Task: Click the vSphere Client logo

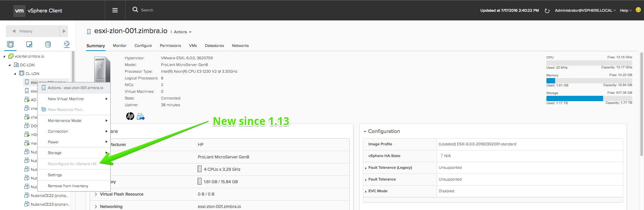Action: (x=38, y=11)
